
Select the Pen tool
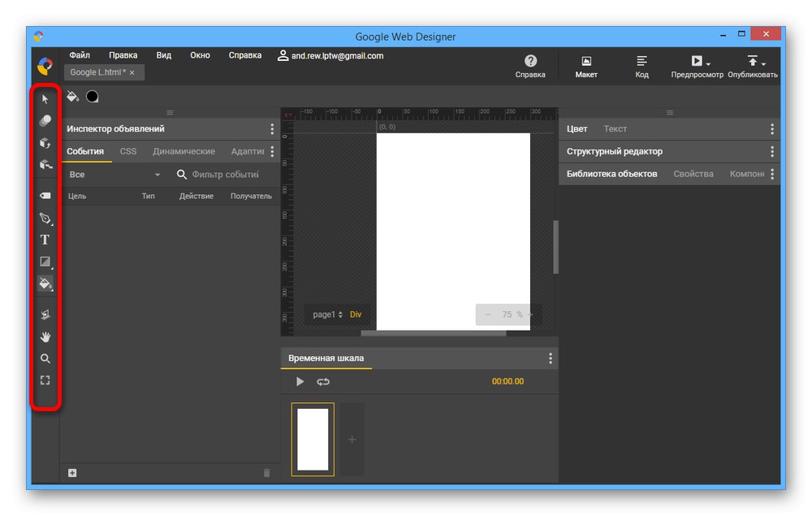pos(45,218)
